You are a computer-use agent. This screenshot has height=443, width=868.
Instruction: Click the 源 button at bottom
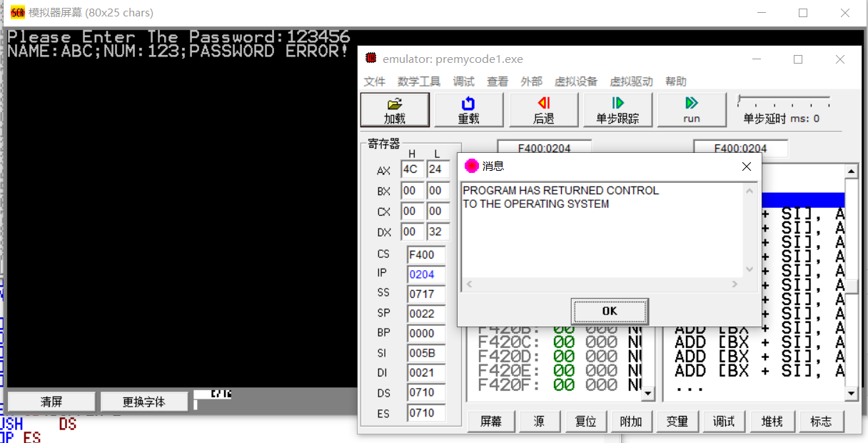coord(539,422)
